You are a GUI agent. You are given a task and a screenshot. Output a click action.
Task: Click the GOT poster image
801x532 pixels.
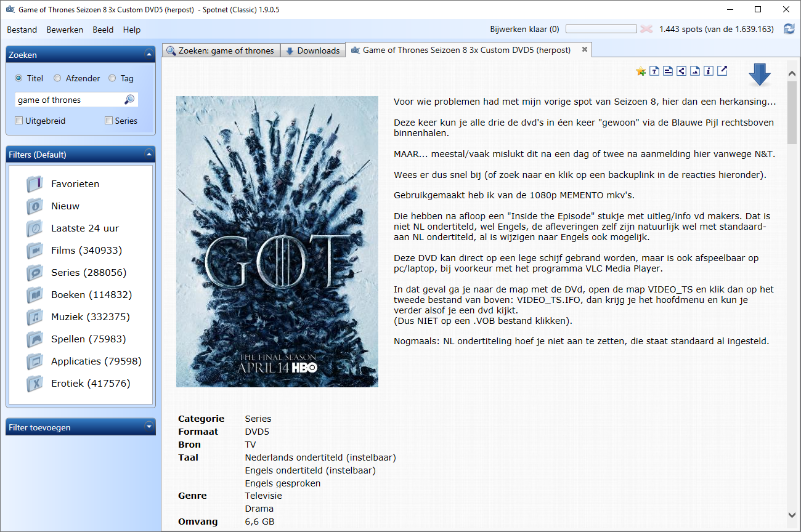click(x=277, y=241)
